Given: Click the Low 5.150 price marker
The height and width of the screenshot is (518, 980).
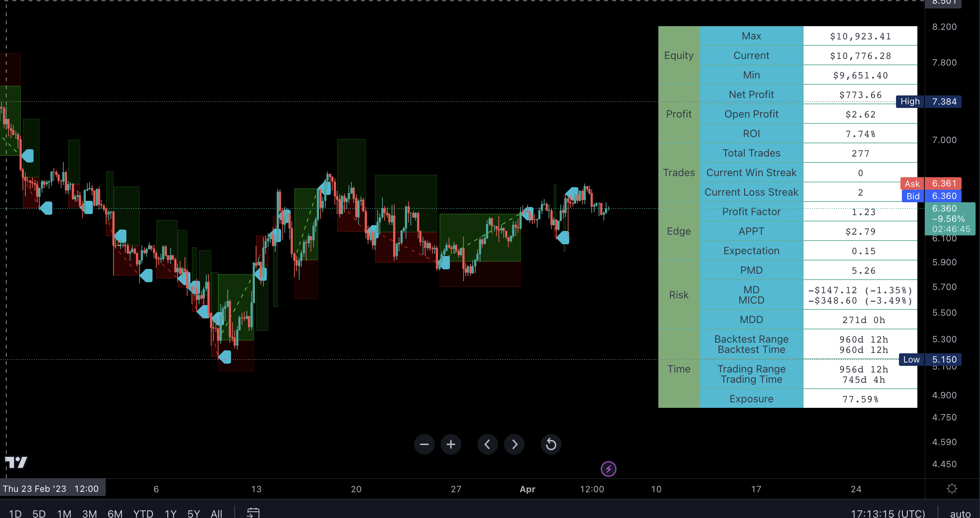Looking at the screenshot, I should coord(930,360).
